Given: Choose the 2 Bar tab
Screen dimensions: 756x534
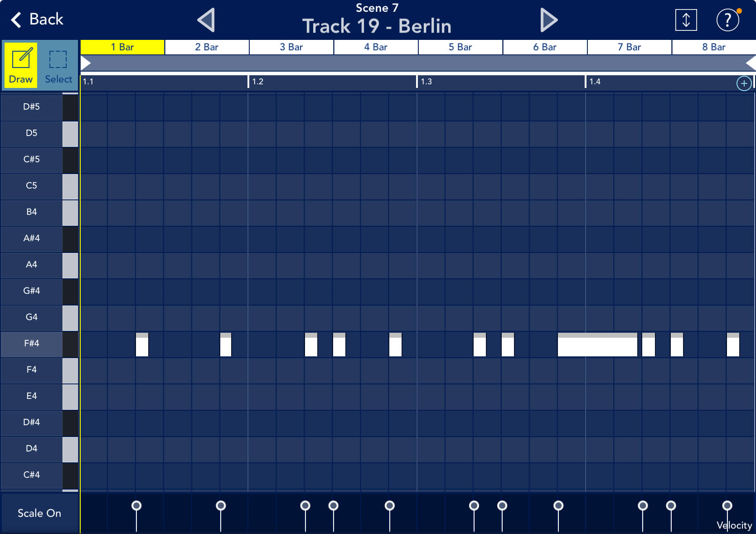Looking at the screenshot, I should 207,47.
